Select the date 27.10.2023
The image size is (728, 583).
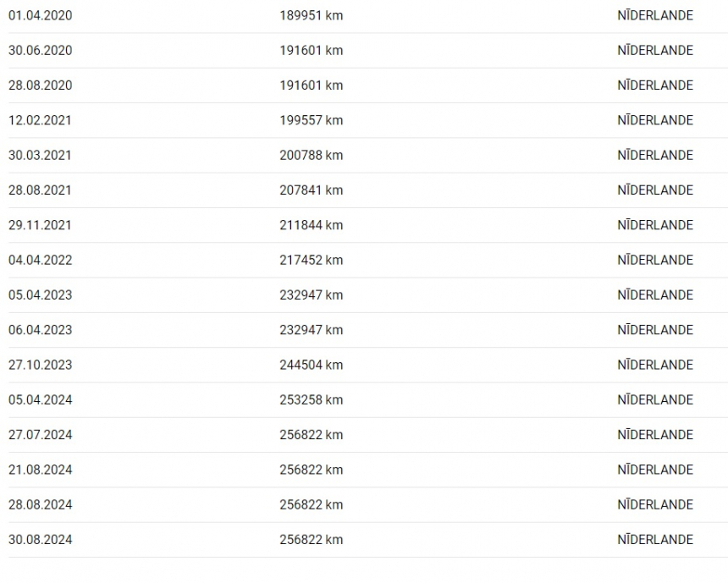[x=40, y=365]
